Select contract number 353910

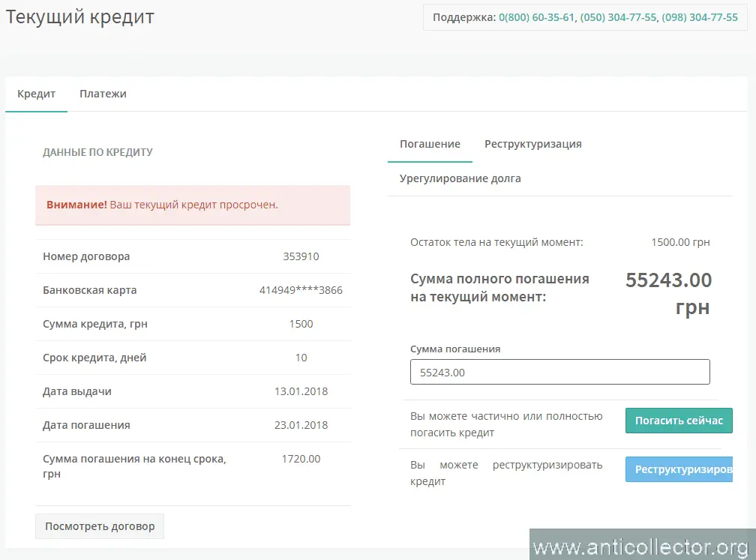coord(301,256)
